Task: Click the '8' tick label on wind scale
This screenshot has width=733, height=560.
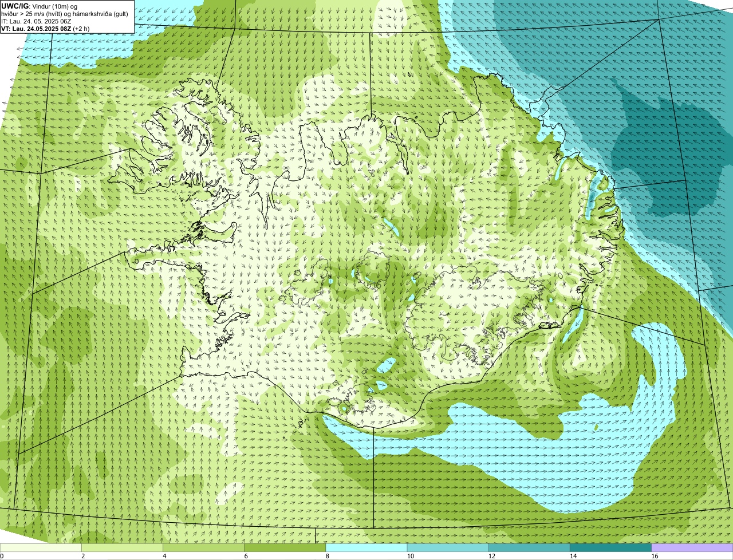Action: point(328,556)
